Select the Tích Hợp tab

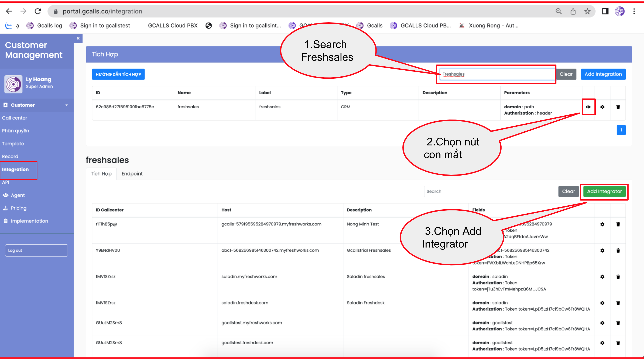pyautogui.click(x=101, y=174)
